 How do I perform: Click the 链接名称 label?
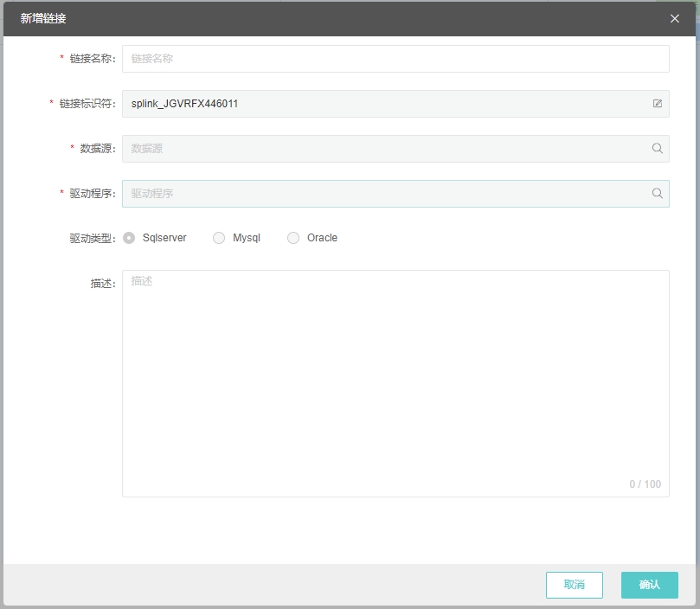pos(93,59)
